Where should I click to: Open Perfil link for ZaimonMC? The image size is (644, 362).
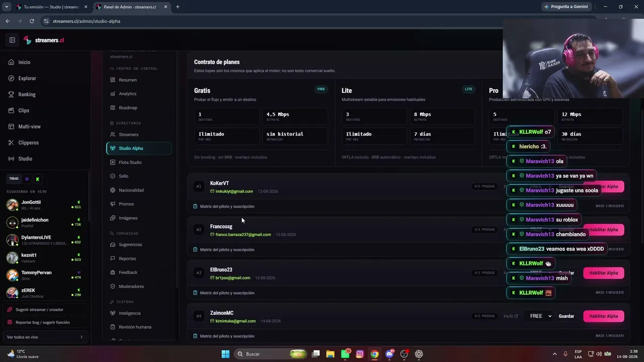pyautogui.click(x=511, y=316)
